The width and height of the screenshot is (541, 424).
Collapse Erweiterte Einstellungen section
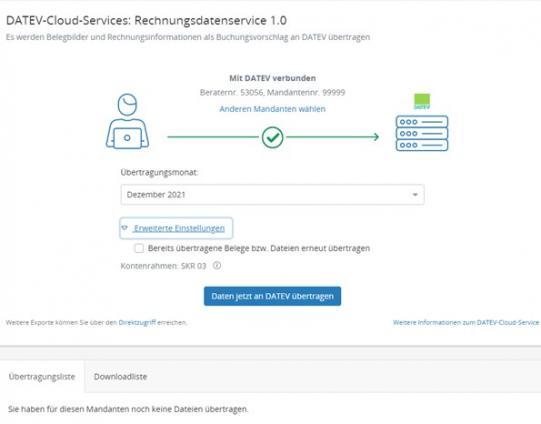tap(176, 228)
